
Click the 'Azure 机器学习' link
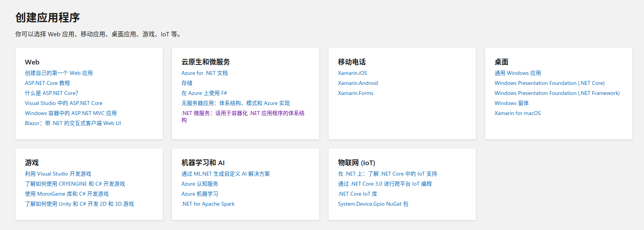pyautogui.click(x=200, y=194)
